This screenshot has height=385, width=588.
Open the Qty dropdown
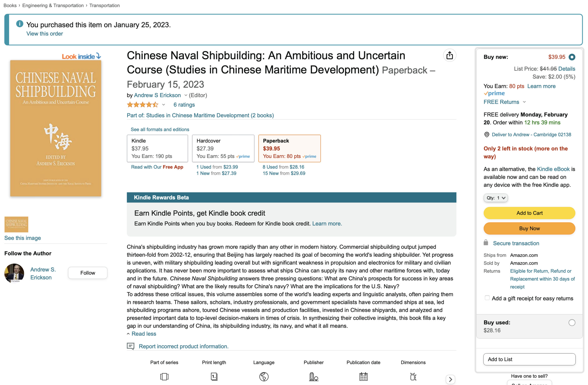pos(496,198)
